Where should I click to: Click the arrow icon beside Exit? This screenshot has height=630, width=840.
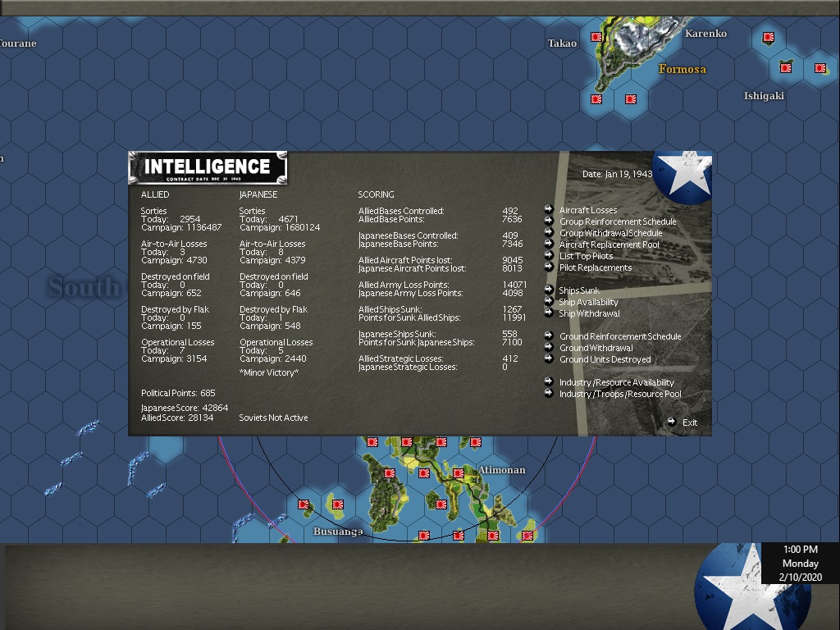(672, 422)
